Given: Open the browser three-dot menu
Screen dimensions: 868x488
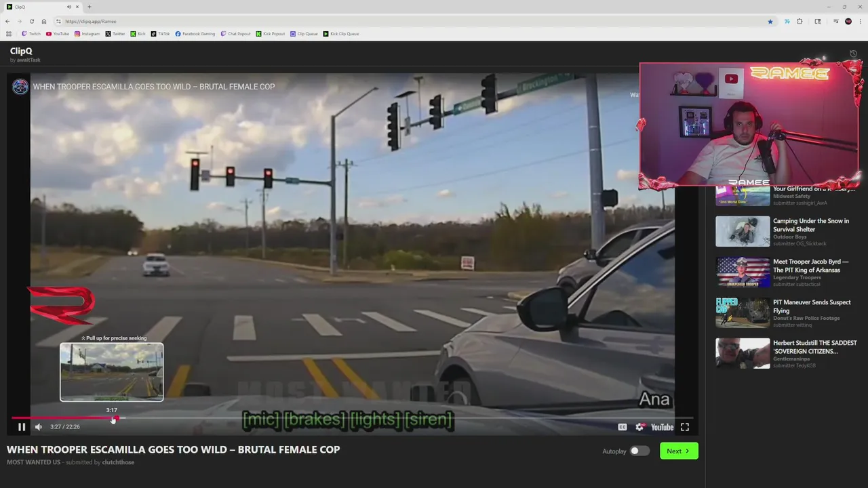Looking at the screenshot, I should pos(861,21).
